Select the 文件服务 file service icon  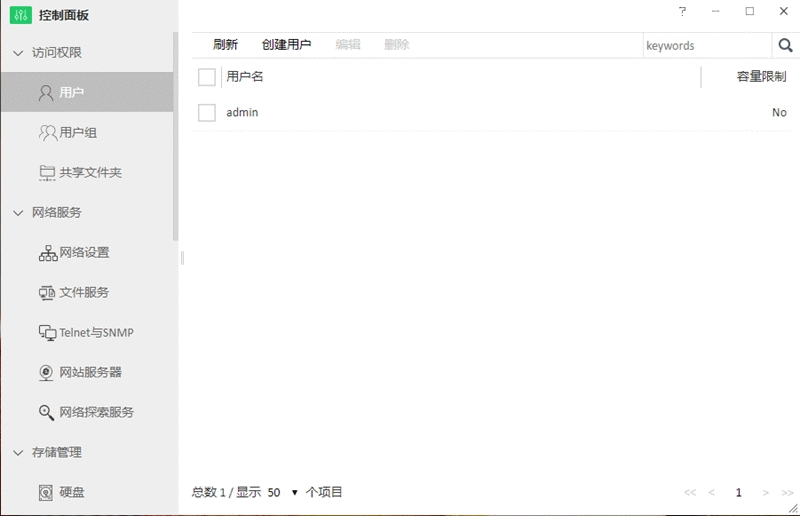[x=47, y=292]
